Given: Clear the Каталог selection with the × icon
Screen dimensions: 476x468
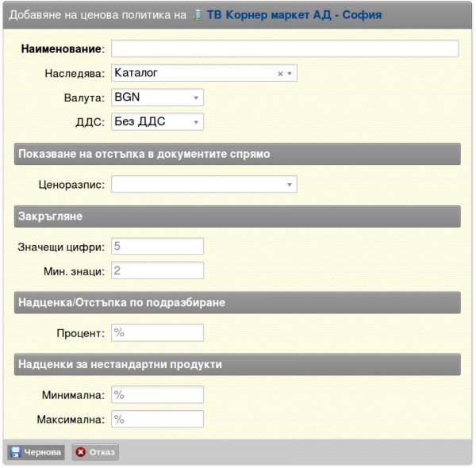Looking at the screenshot, I should coord(281,74).
